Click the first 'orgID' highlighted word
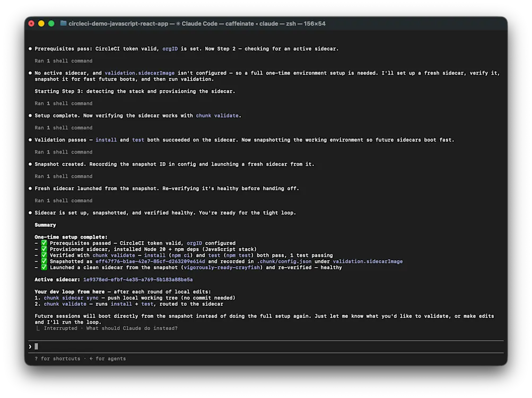This screenshot has height=398, width=532. [x=170, y=49]
